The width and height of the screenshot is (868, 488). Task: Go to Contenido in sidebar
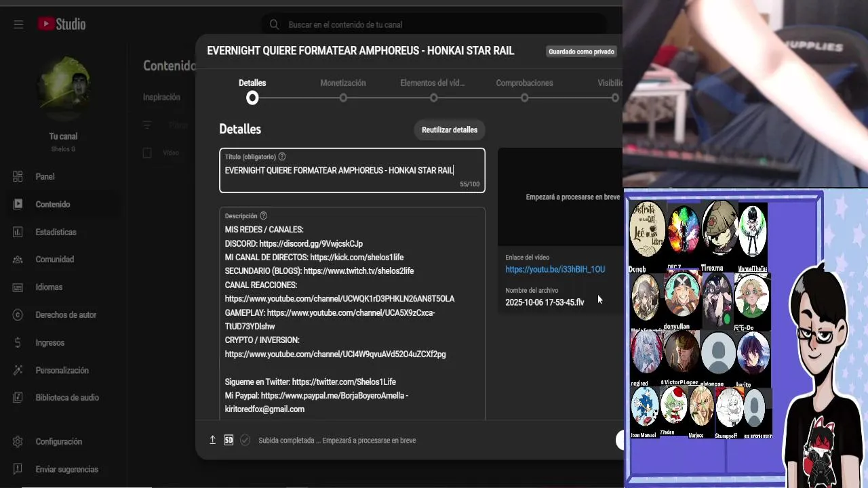tap(53, 204)
